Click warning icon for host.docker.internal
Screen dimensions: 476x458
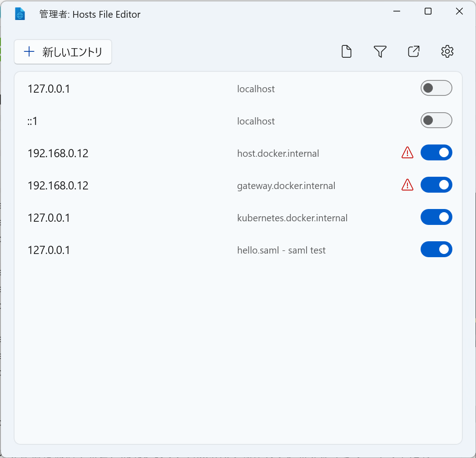(407, 153)
